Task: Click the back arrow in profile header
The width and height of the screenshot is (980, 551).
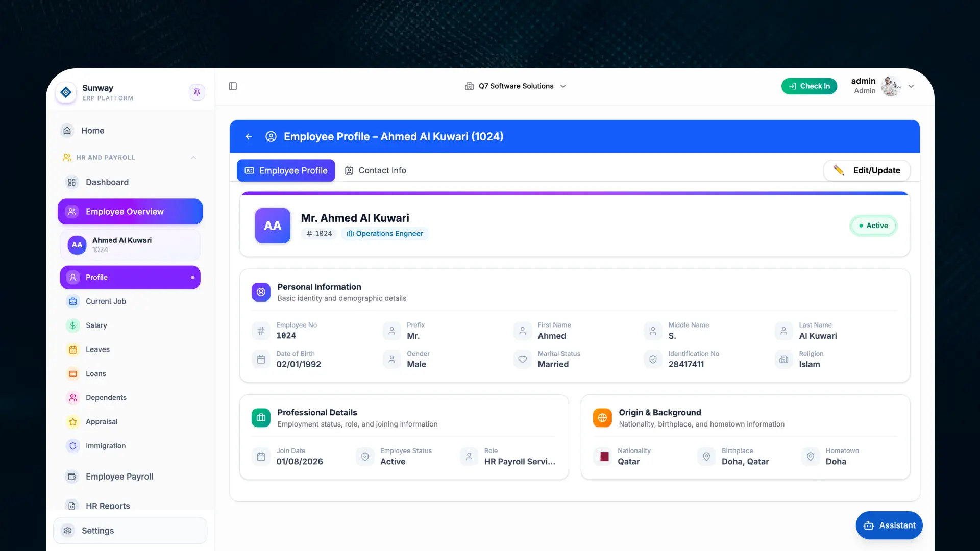Action: (x=249, y=136)
